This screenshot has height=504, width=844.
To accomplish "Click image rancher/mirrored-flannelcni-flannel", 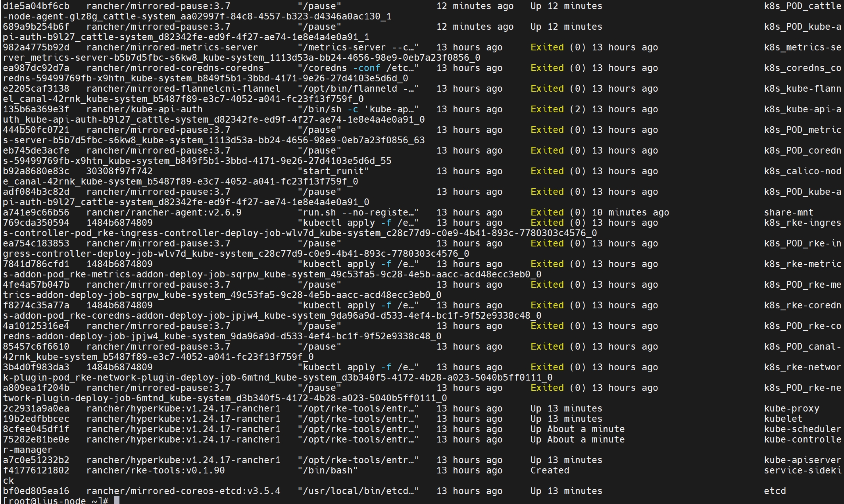I will 183,89.
